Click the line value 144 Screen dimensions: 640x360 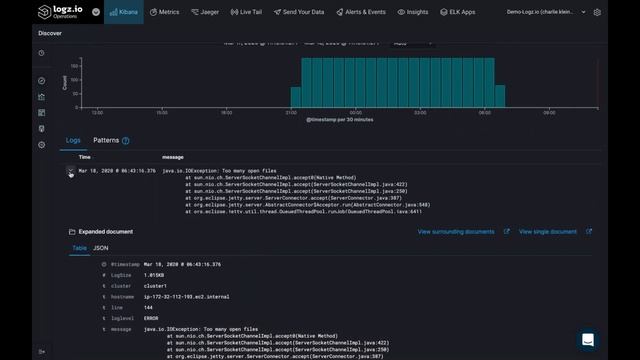point(148,308)
